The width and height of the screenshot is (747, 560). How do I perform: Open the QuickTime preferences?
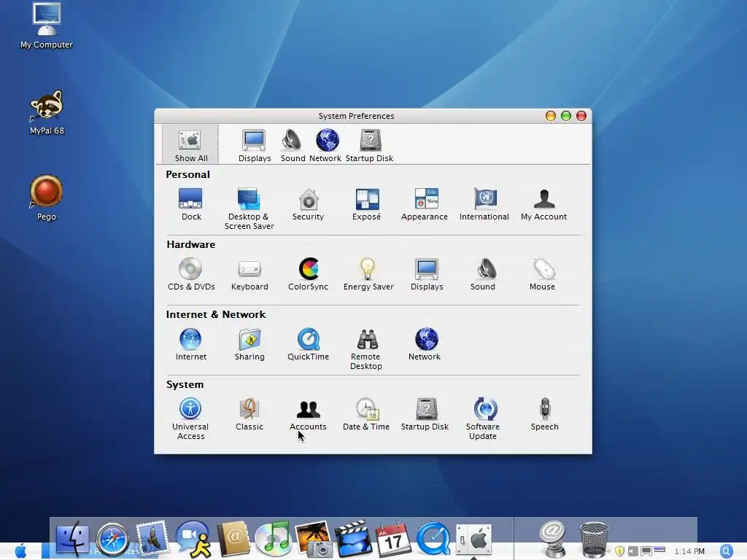pos(309,344)
